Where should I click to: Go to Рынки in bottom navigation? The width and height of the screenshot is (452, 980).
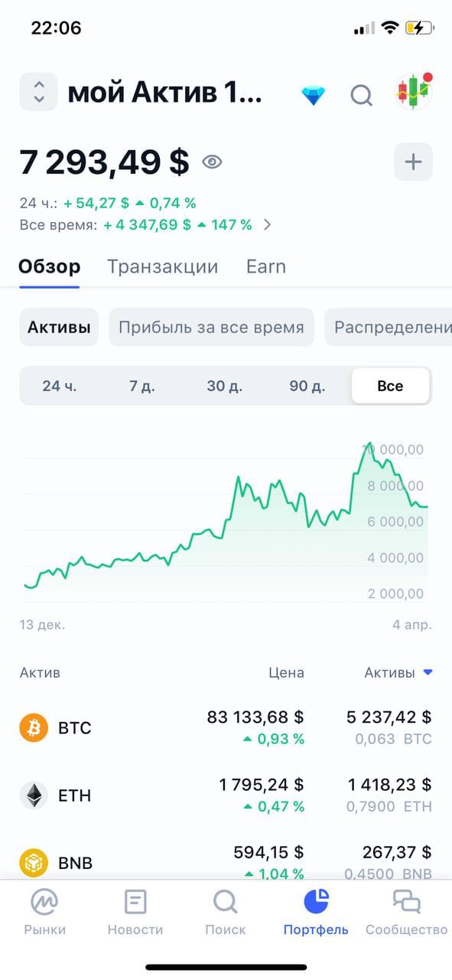[45, 913]
